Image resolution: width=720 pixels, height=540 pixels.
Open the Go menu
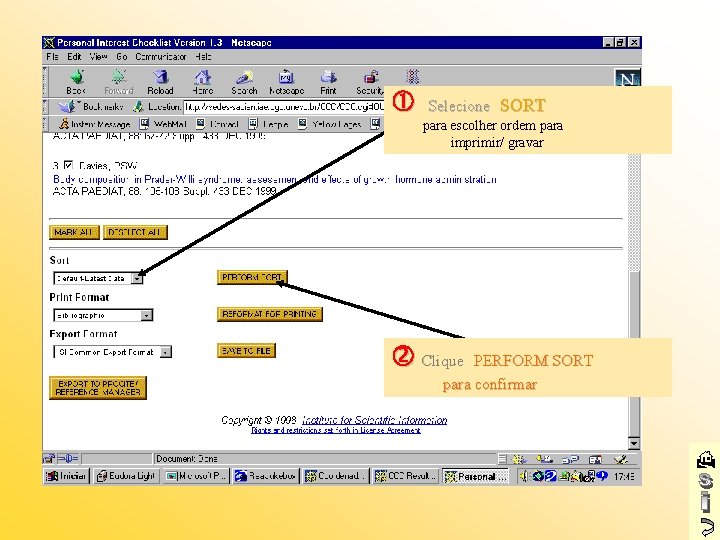pos(121,57)
